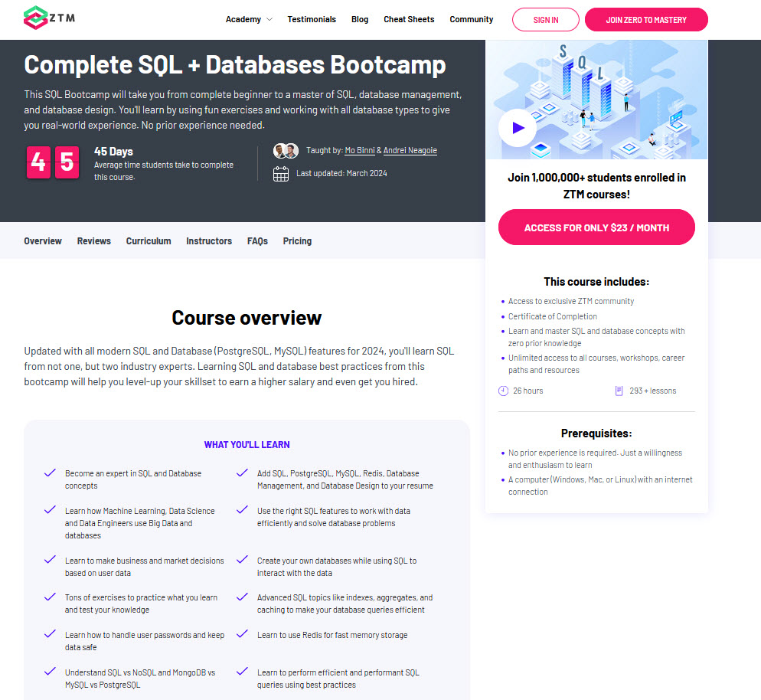
Task: Jump to the Reviews section tab
Action: coord(93,241)
